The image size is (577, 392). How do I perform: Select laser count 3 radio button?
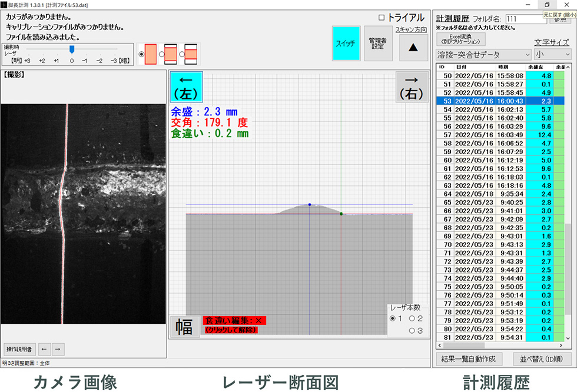pos(412,331)
